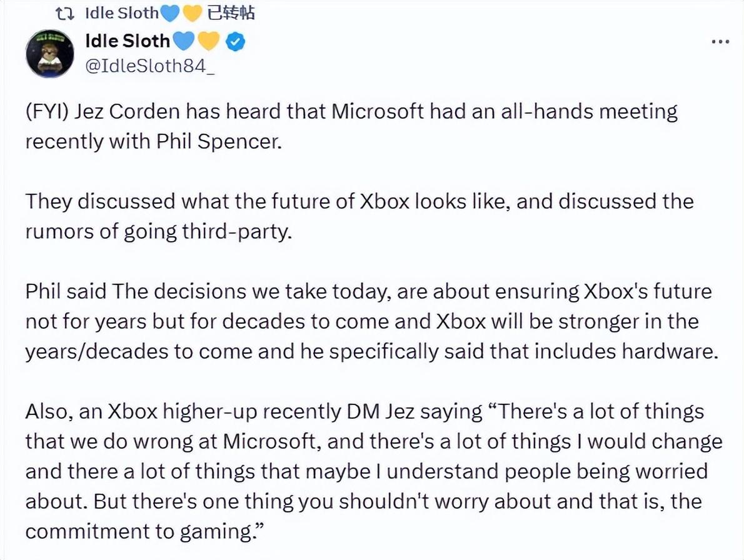Click the yellow heart in the repost line
The height and width of the screenshot is (560, 744).
(x=192, y=14)
